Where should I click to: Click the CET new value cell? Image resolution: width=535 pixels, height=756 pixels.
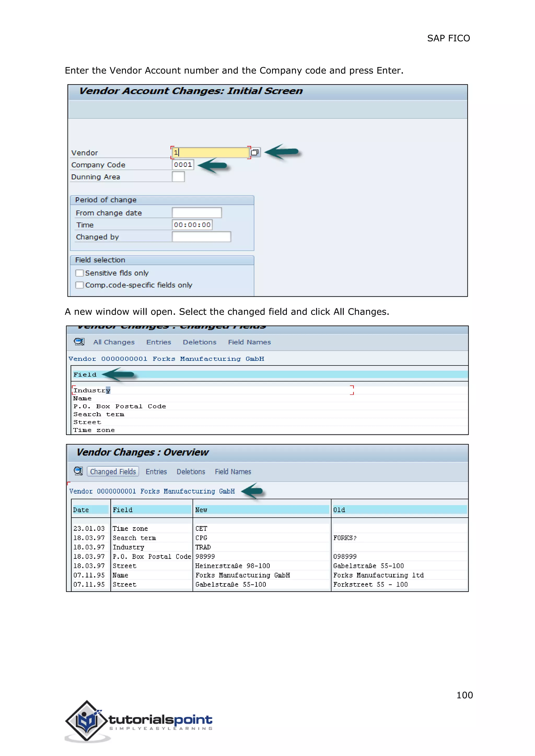201,528
